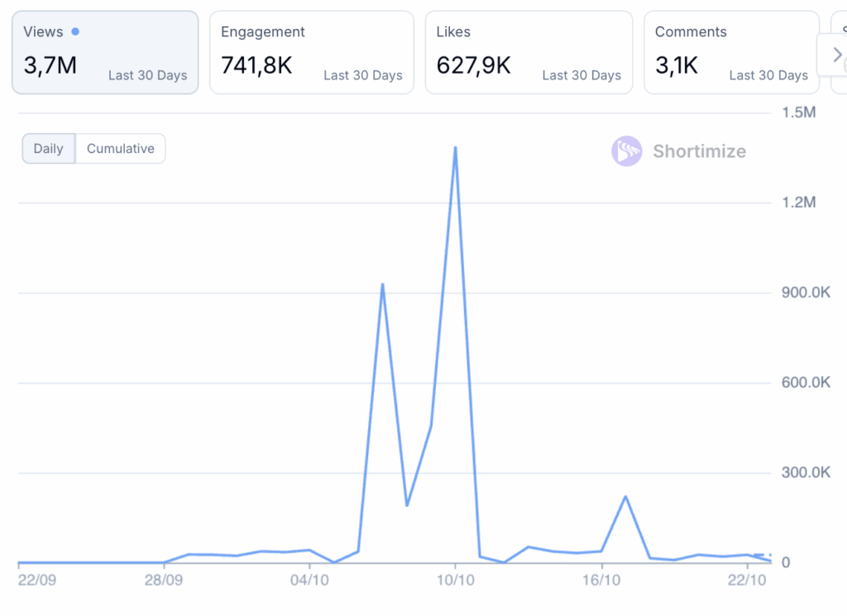Click the 22/10 x-axis date label

(748, 580)
